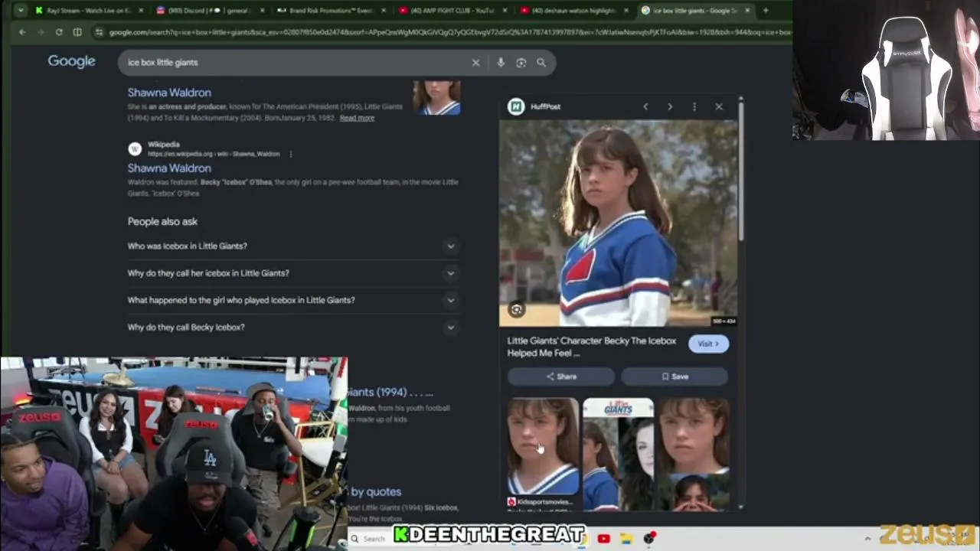Screen dimensions: 980x551
Task: Close the Discord general tab
Action: (263, 11)
